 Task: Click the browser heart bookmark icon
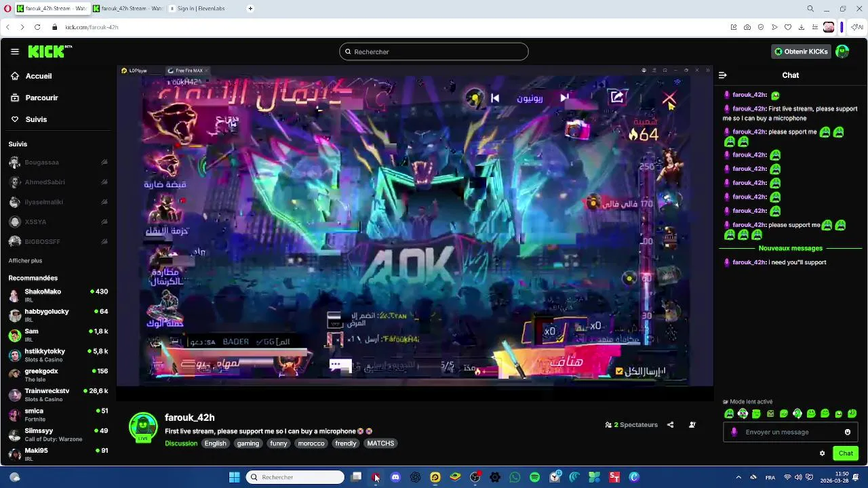pyautogui.click(x=788, y=27)
